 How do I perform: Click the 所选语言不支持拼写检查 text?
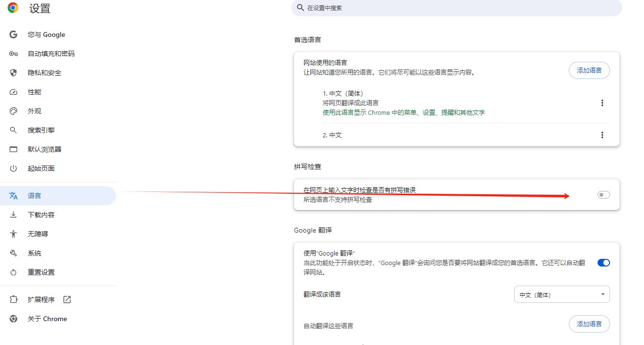[x=338, y=200]
